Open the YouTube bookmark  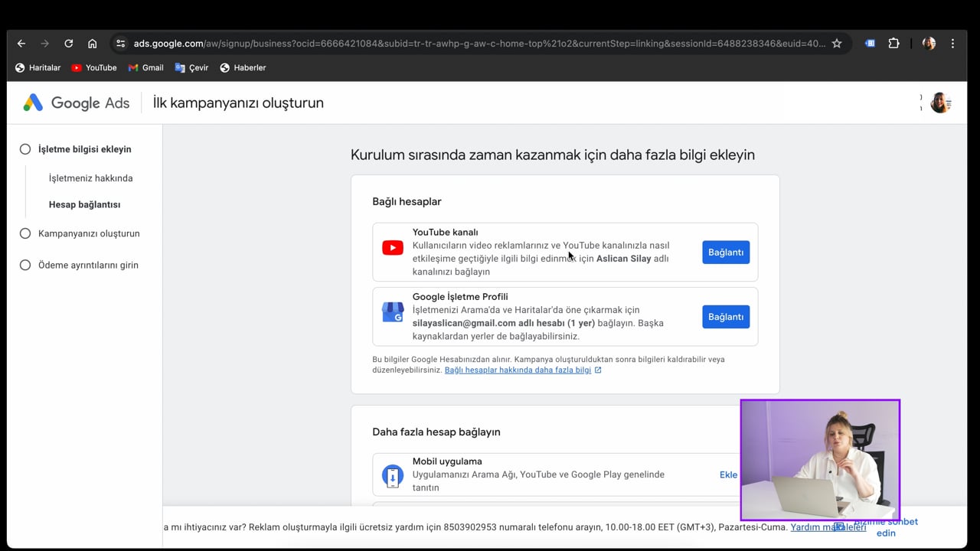click(94, 67)
